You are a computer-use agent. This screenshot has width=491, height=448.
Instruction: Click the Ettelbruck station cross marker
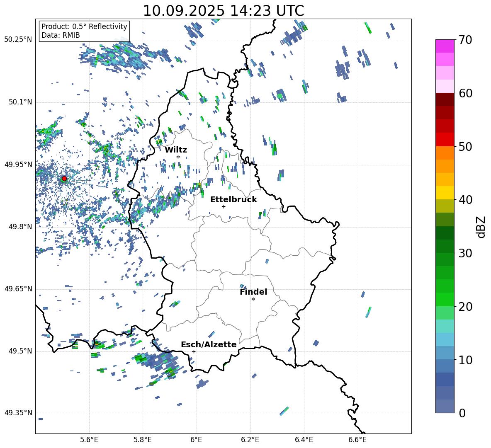click(x=224, y=206)
